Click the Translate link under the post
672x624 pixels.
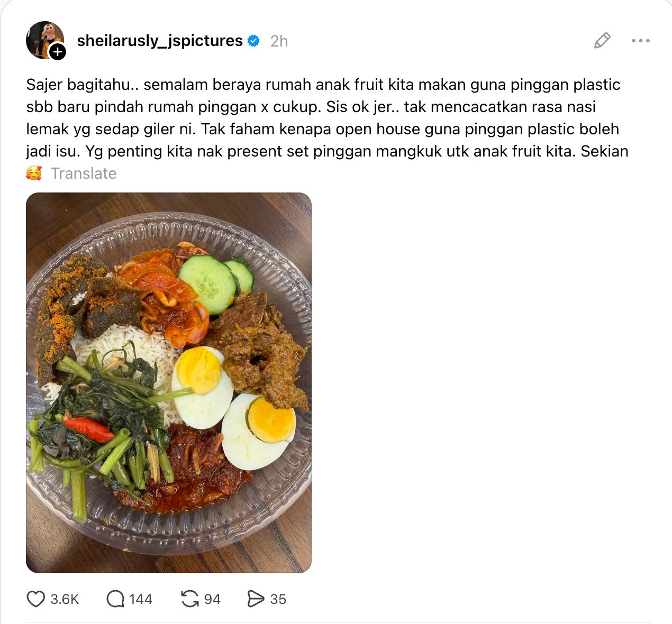[x=84, y=173]
